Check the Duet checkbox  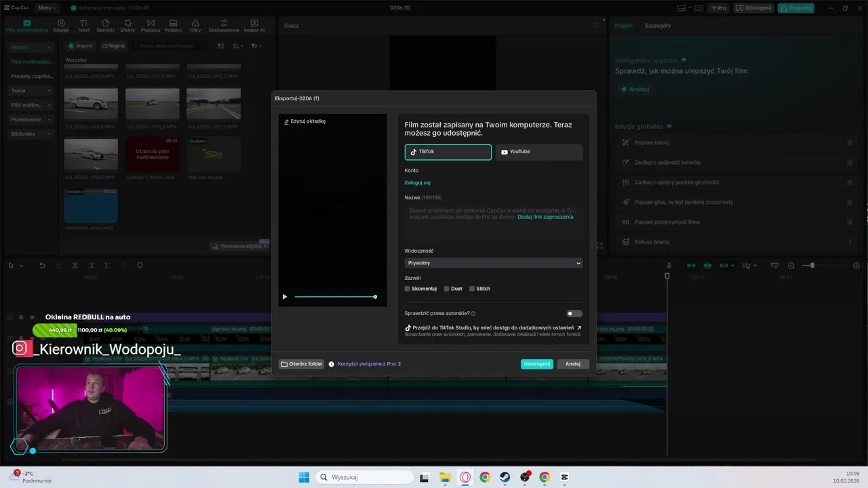447,289
